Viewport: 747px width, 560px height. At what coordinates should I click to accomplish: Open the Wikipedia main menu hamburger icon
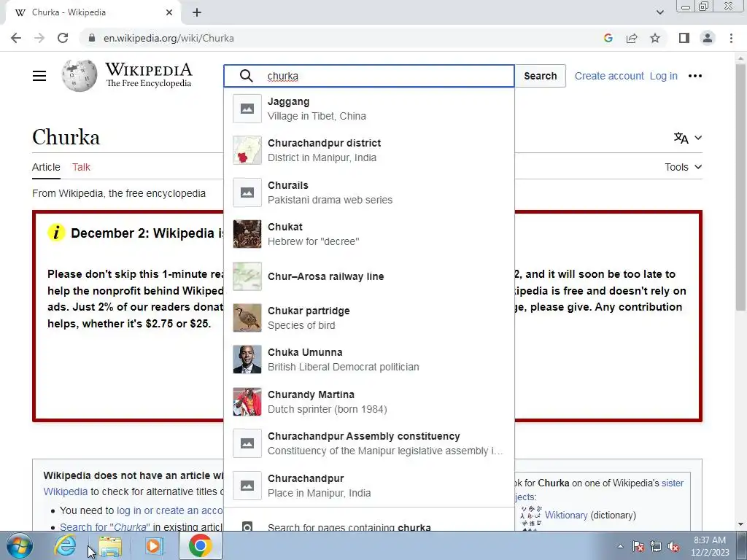click(x=39, y=76)
